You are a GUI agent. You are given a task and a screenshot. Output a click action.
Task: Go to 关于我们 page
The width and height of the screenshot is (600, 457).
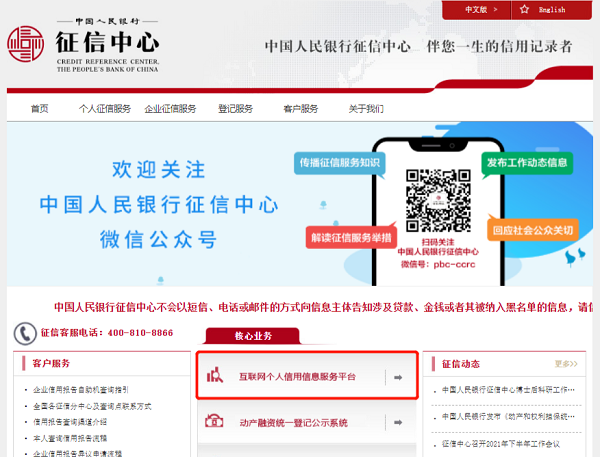pos(366,109)
